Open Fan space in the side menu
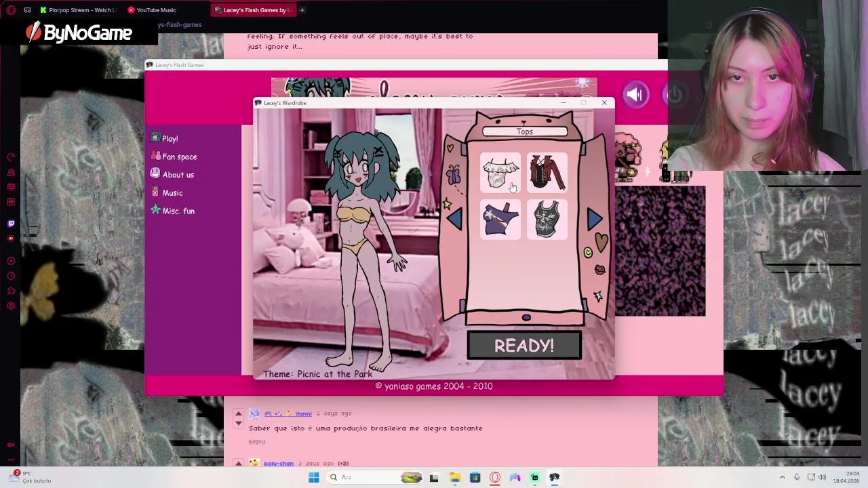868x488 pixels. pos(174,157)
